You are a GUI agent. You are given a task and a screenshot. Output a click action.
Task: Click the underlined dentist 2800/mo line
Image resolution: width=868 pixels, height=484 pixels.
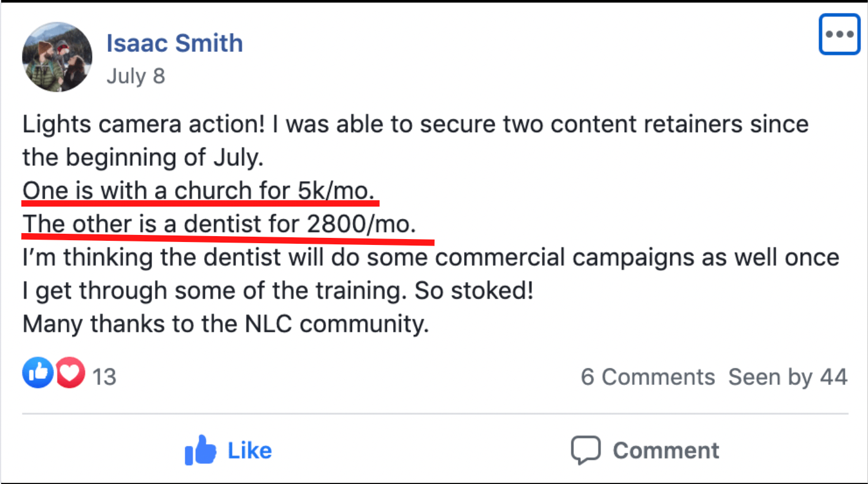click(219, 224)
